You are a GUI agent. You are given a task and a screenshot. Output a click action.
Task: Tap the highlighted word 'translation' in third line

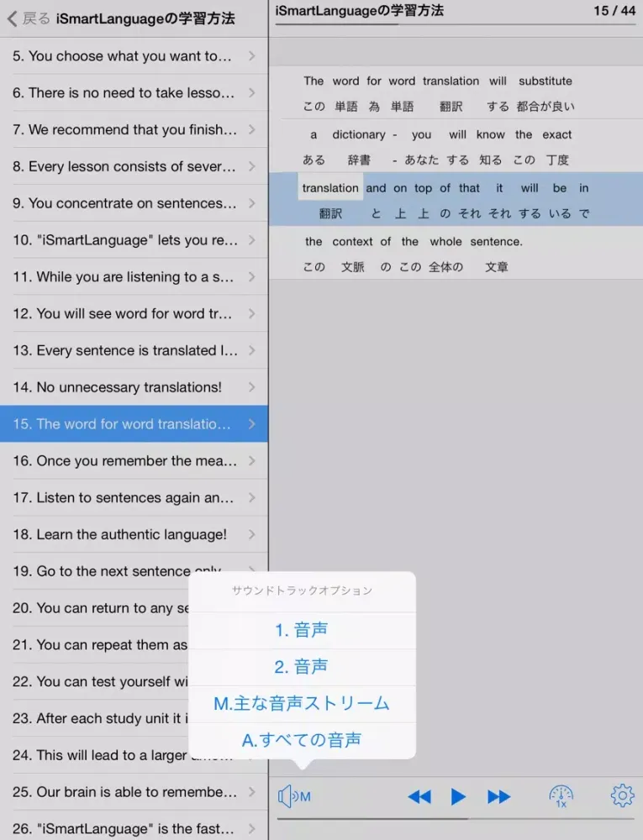[330, 188]
